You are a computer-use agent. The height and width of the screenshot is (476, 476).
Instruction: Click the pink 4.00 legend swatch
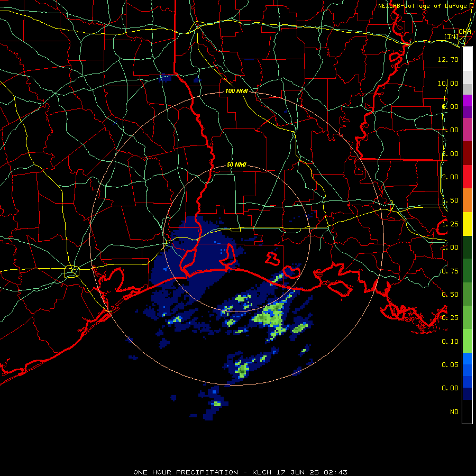[467, 130]
